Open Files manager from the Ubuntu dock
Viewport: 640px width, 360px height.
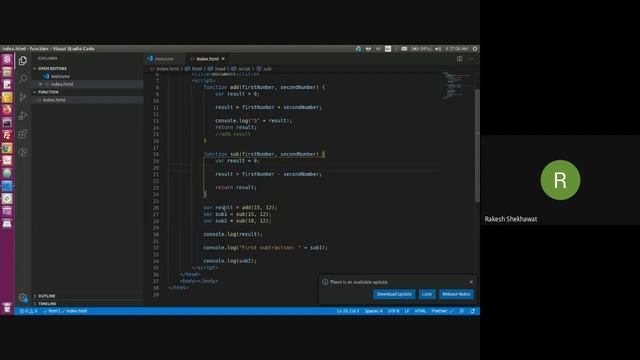tap(7, 72)
